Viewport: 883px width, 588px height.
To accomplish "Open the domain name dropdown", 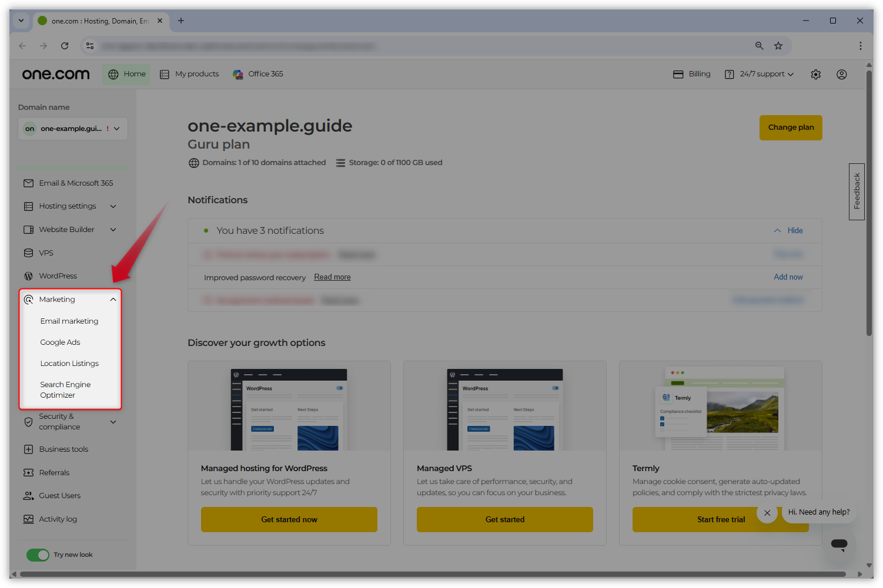I will [x=73, y=129].
